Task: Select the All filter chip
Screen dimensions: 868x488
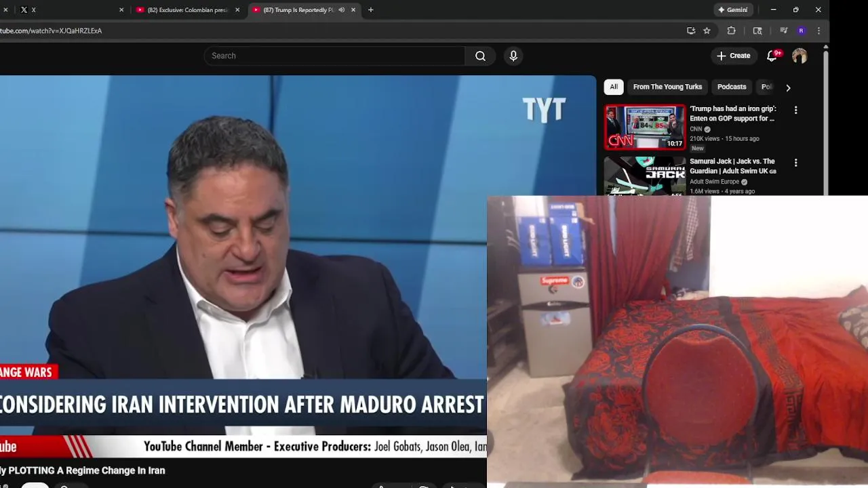Action: coord(614,87)
